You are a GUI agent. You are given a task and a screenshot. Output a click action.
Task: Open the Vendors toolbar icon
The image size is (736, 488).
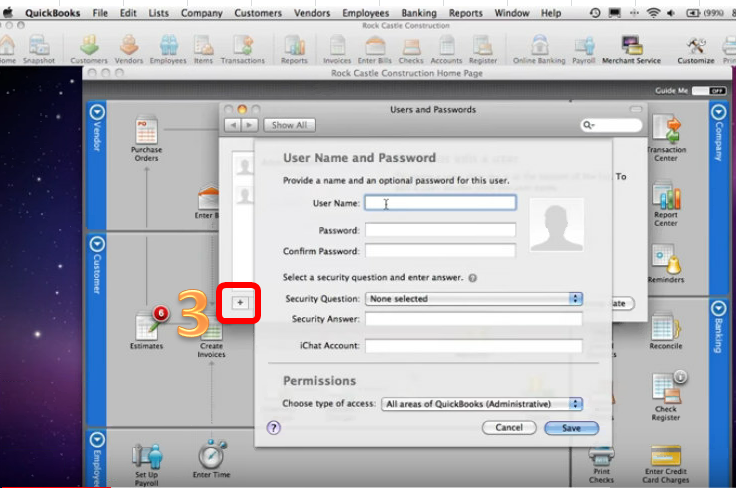129,49
